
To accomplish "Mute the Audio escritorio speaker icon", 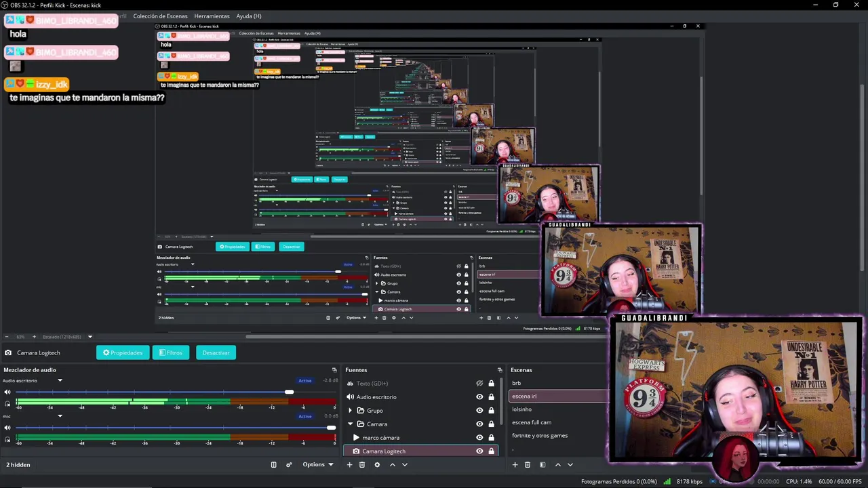I will click(7, 392).
